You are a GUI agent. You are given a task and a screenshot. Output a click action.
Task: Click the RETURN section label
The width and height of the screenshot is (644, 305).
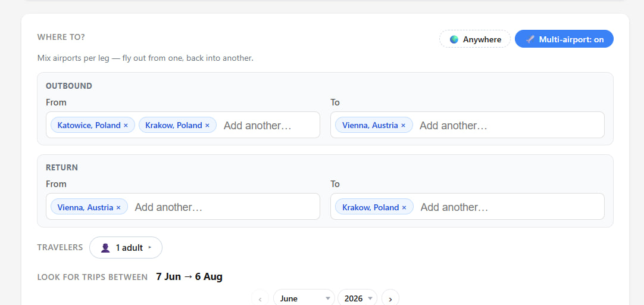(62, 168)
